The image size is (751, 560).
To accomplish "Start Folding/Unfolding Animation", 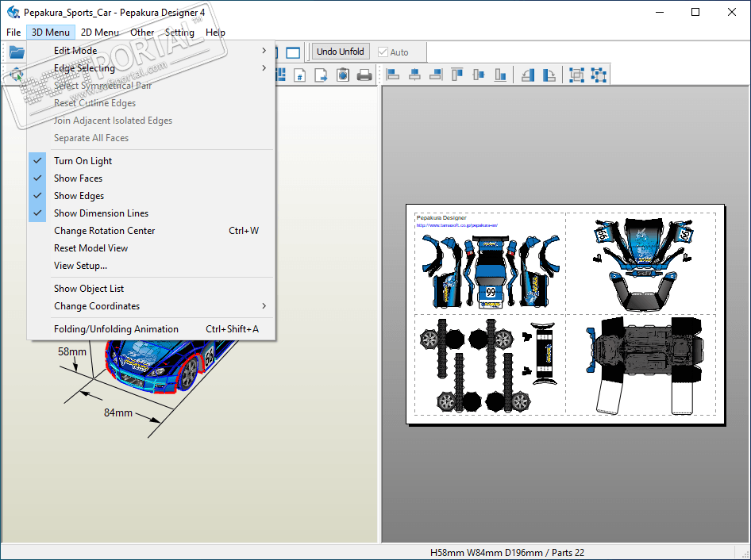I will 150,329.
